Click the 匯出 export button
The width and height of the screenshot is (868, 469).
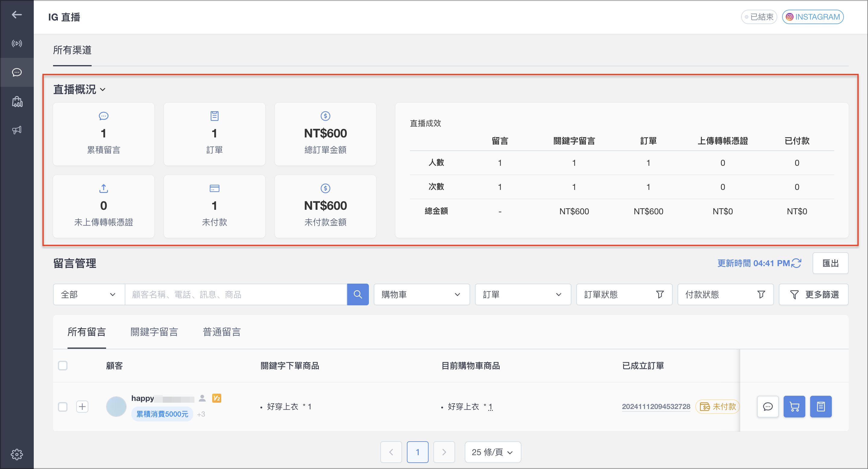point(830,263)
